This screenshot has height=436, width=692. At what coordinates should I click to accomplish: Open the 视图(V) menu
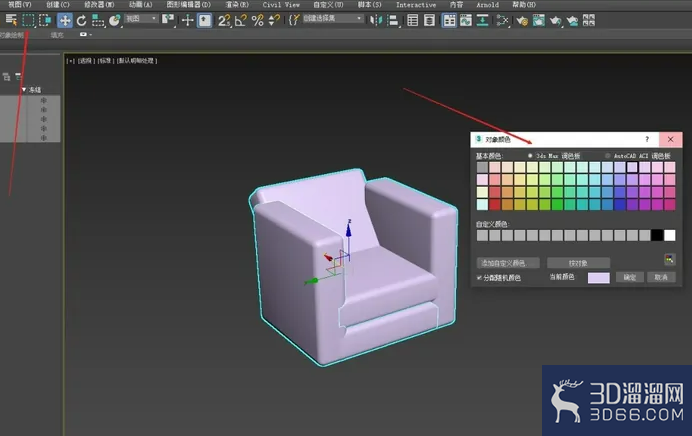tap(19, 4)
